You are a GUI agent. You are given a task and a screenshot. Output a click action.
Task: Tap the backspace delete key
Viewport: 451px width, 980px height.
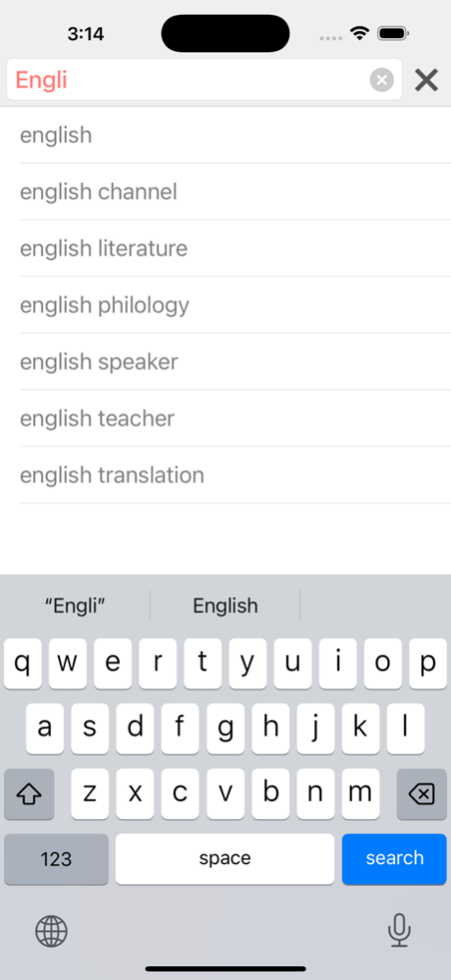point(422,793)
